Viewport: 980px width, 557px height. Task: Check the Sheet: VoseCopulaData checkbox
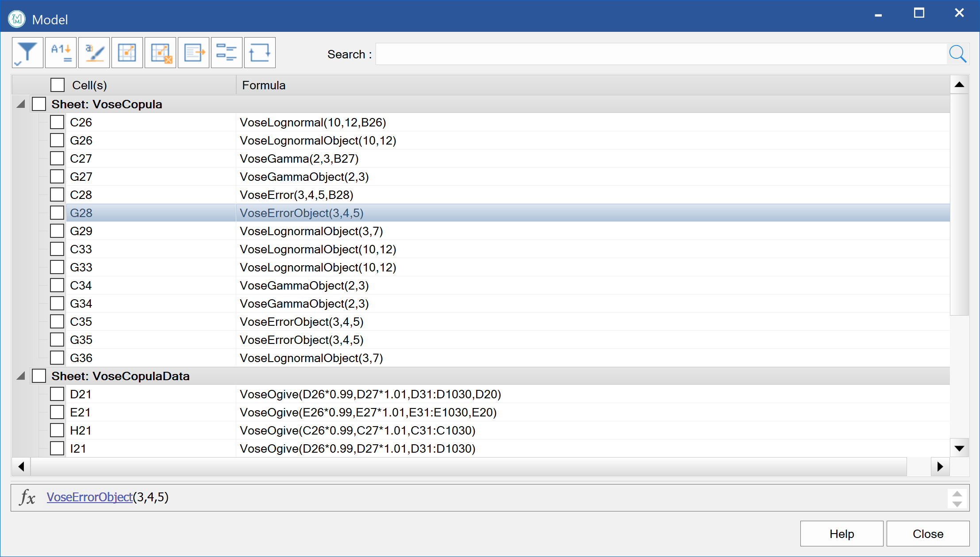[x=39, y=376]
